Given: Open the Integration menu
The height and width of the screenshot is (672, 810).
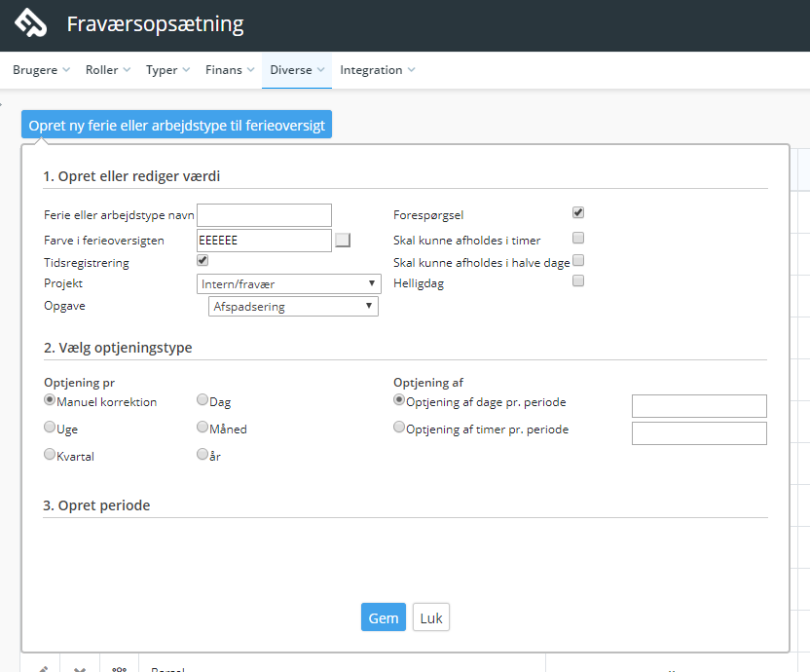Looking at the screenshot, I should pyautogui.click(x=377, y=70).
